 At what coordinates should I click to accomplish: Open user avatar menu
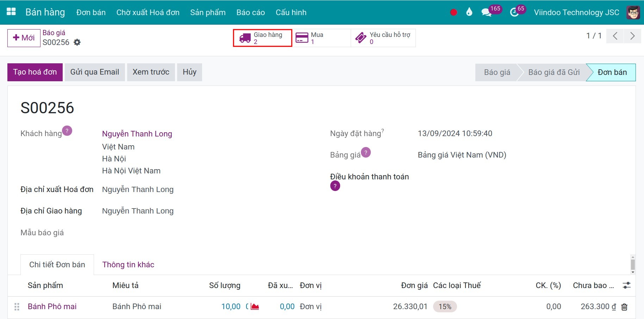click(633, 12)
